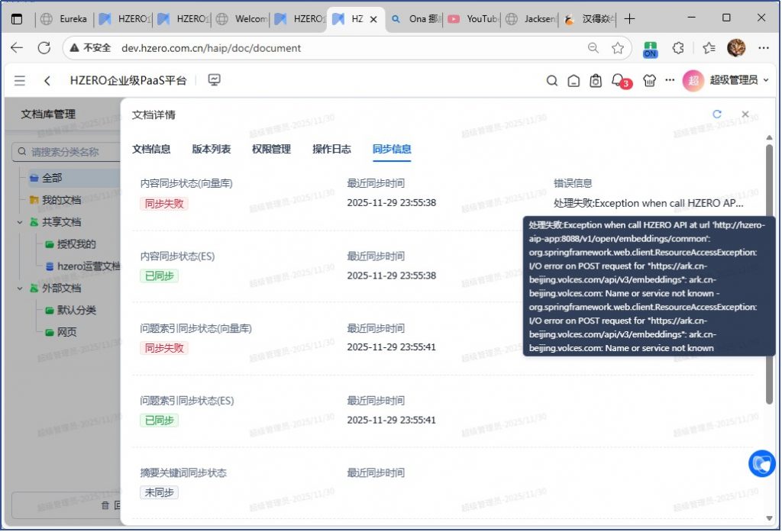Screen dimensions: 782x532
Task: Select the 操作日志 tab
Action: (x=331, y=149)
